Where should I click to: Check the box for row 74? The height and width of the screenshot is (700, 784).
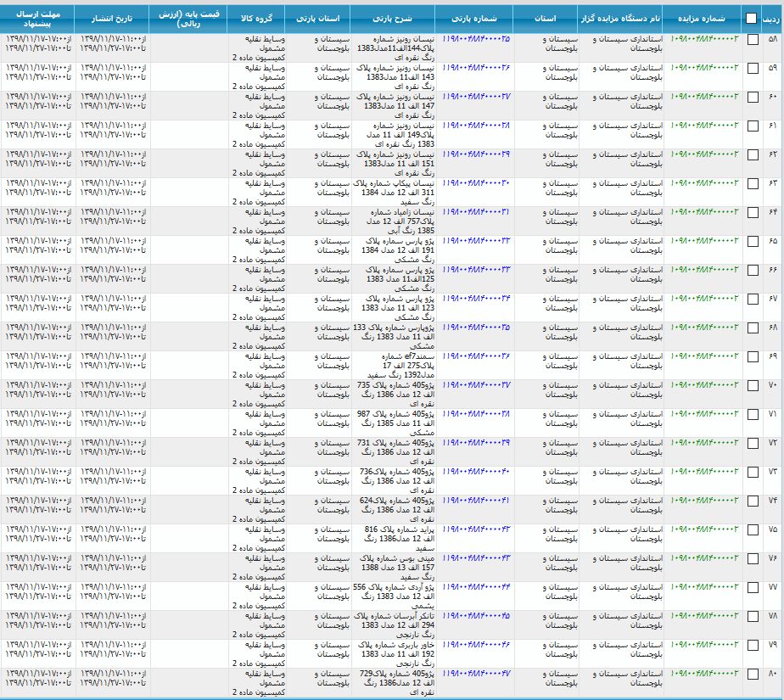(753, 501)
